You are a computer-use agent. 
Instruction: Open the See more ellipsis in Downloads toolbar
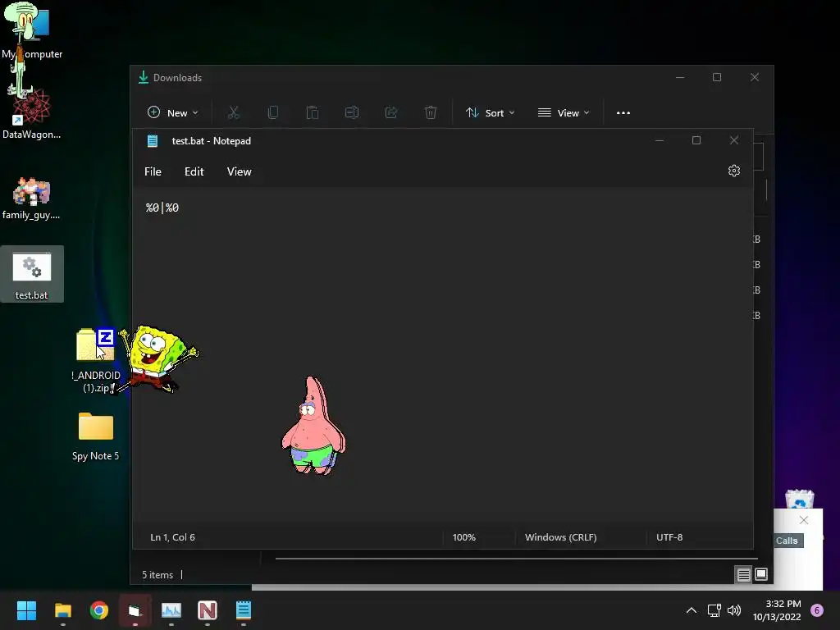coord(623,112)
